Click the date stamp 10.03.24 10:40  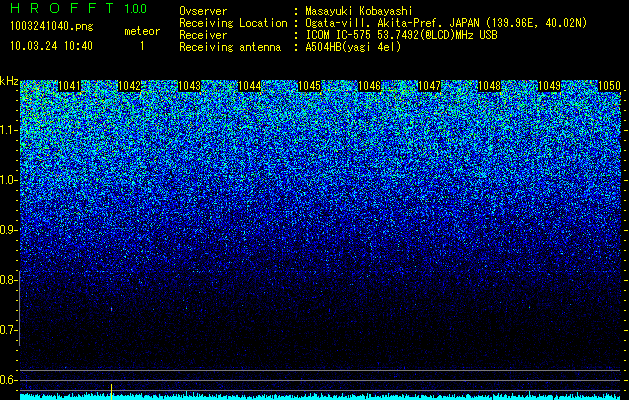click(x=51, y=46)
